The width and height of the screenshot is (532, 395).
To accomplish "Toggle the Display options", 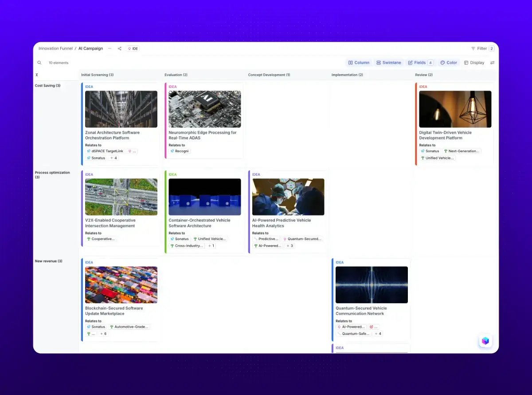I will coord(475,63).
